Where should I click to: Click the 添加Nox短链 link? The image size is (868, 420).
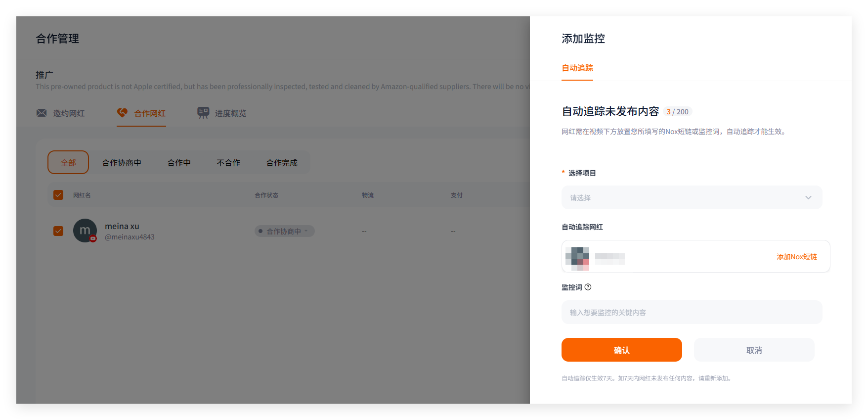(x=796, y=257)
